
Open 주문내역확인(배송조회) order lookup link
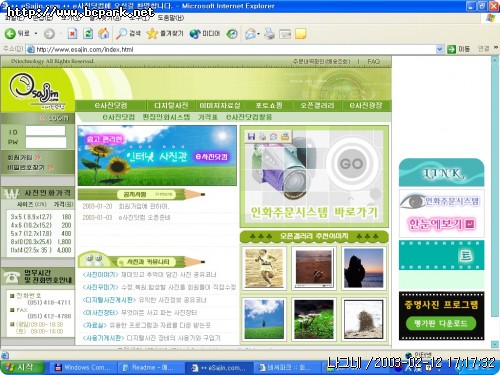[x=321, y=61]
